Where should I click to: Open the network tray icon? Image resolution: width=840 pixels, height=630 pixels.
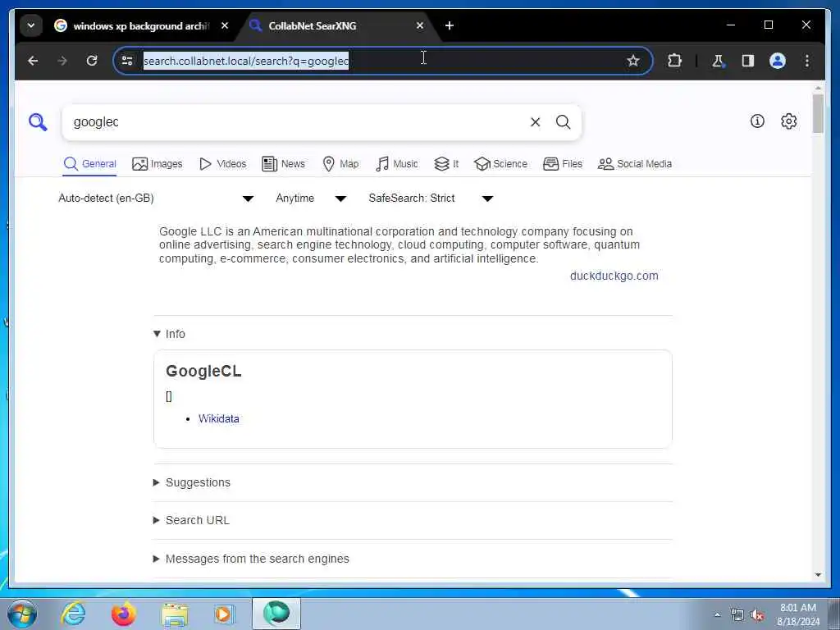point(737,615)
